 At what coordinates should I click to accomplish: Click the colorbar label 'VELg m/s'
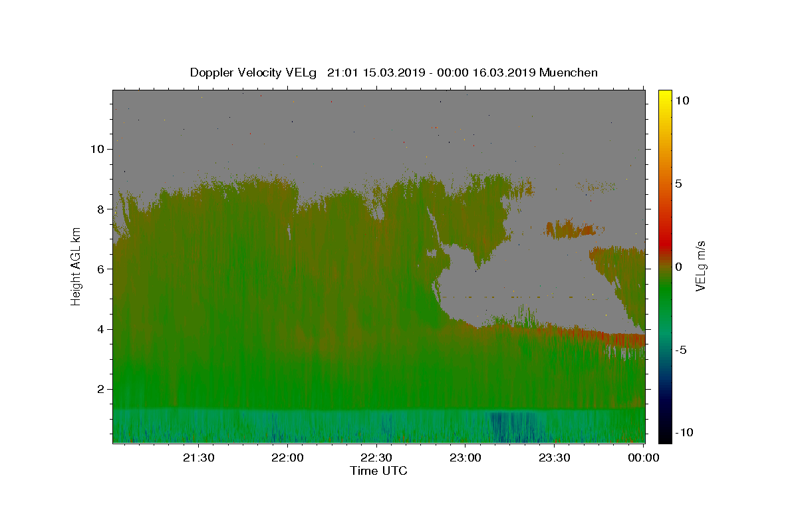coord(700,267)
